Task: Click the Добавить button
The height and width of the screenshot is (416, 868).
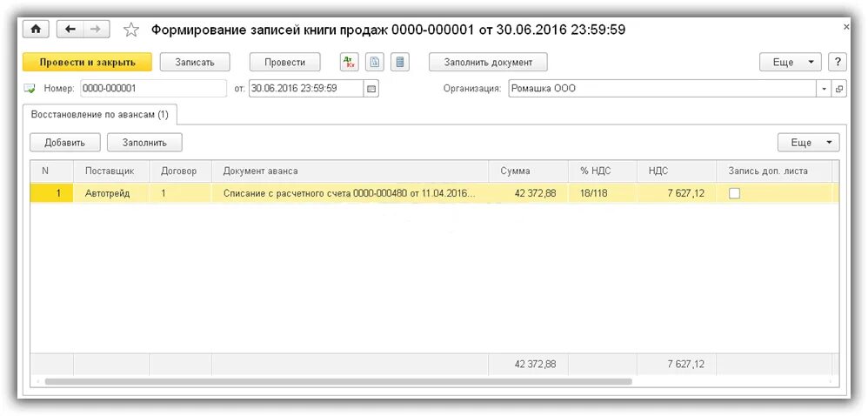Action: [64, 143]
